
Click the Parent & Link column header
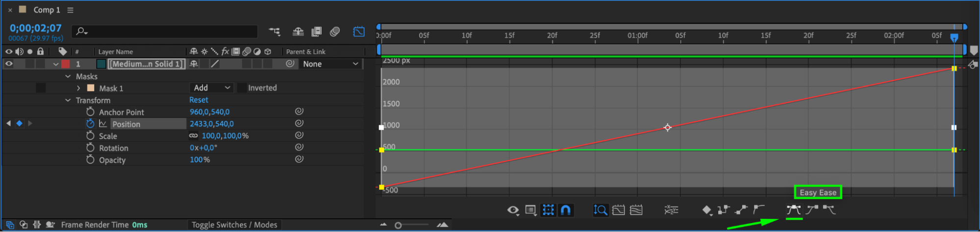tap(306, 51)
